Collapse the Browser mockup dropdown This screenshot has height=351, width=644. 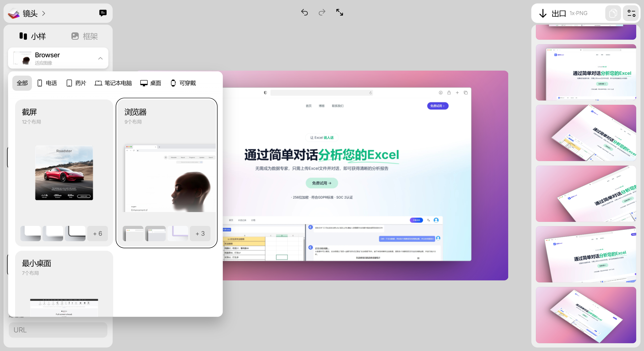[100, 58]
